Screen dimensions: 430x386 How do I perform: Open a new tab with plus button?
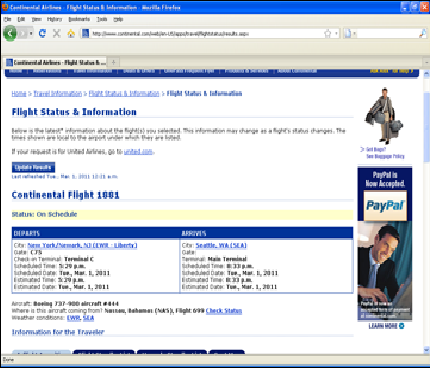113,62
